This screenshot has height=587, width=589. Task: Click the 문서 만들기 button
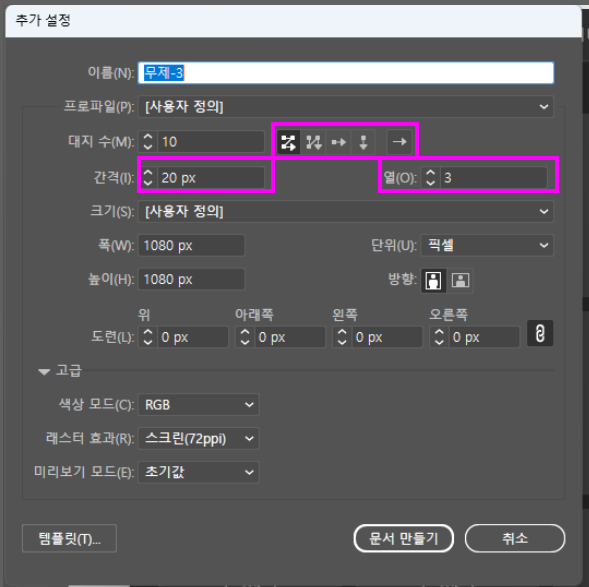coord(403,539)
